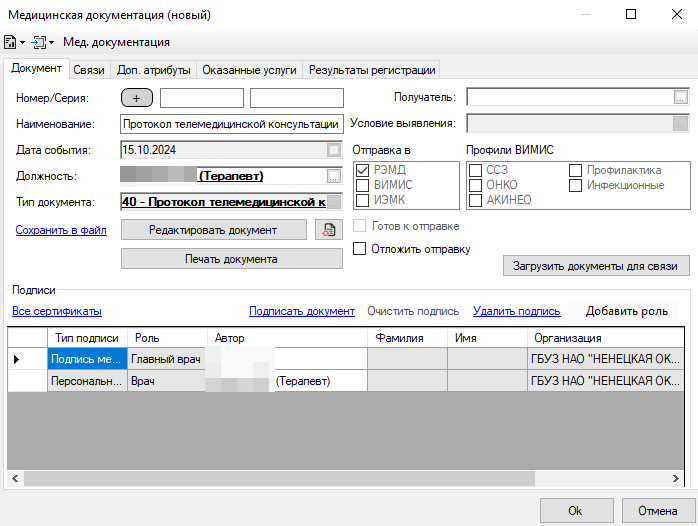Click the Мед. документация toolbar label
This screenshot has height=526, width=698.
pyautogui.click(x=116, y=42)
